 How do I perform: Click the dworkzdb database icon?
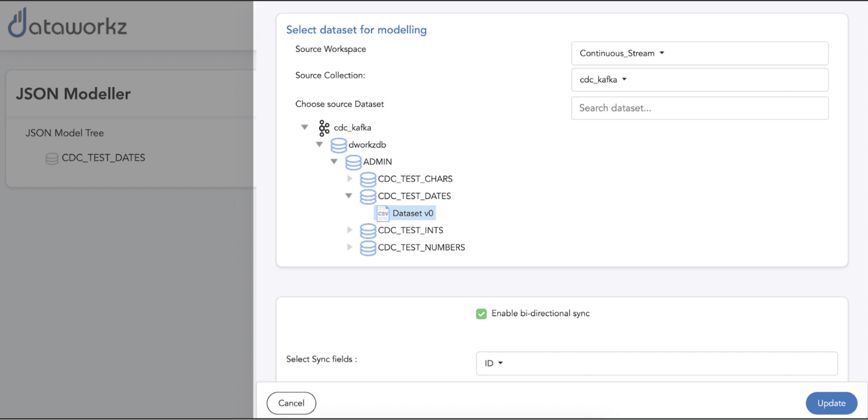(x=338, y=145)
